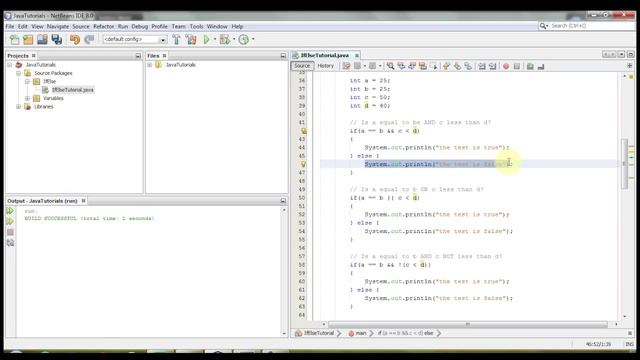Open the Run Project dropdown arrow
640x360 pixels.
coord(215,39)
